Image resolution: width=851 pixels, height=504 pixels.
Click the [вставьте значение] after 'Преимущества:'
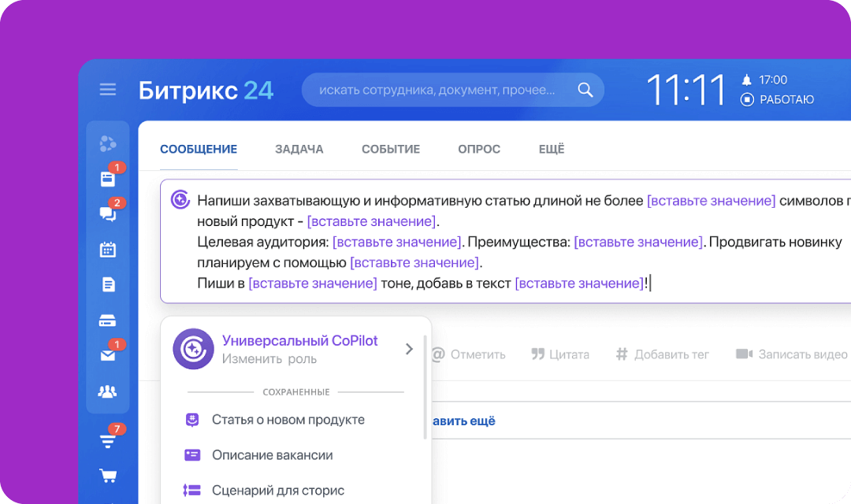(x=638, y=242)
